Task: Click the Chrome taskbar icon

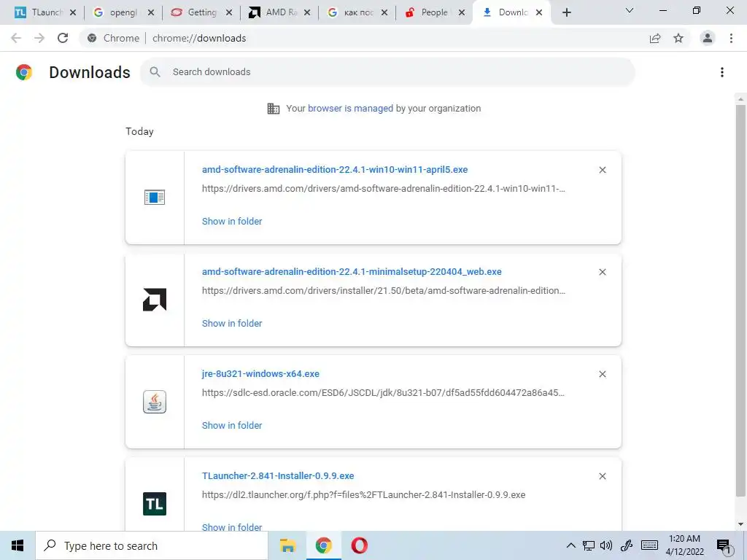Action: click(323, 545)
